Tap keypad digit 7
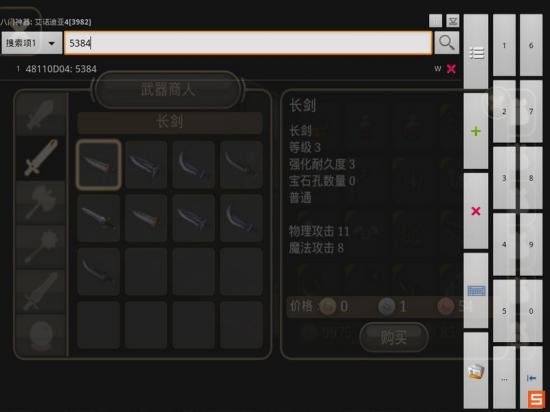This screenshot has width=550, height=412. tap(531, 112)
